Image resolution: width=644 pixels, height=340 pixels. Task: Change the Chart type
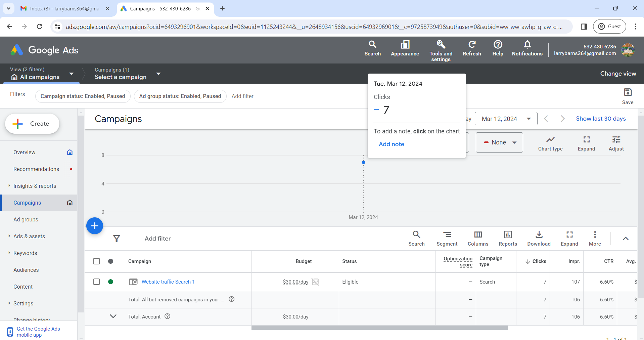[x=550, y=143]
